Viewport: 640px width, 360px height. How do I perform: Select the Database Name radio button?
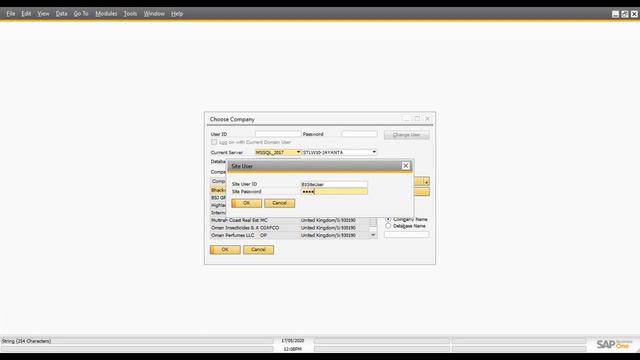coord(388,226)
